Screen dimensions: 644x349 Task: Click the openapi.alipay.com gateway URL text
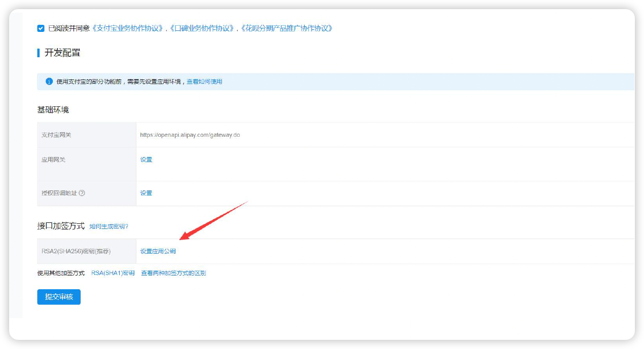pos(190,135)
